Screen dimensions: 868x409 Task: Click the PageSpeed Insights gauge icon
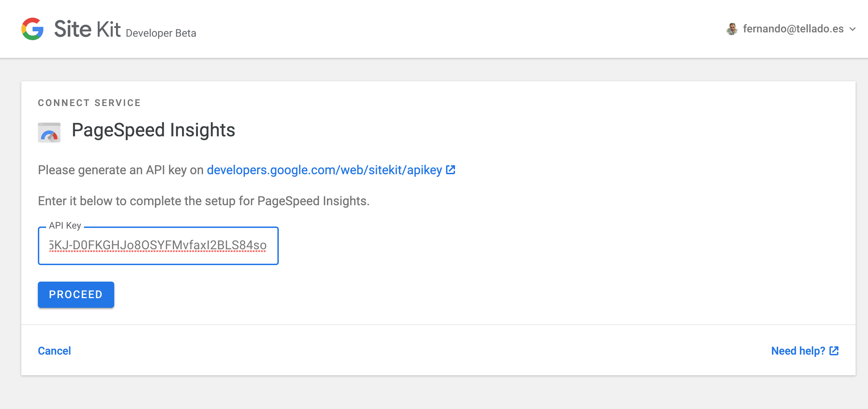[49, 133]
